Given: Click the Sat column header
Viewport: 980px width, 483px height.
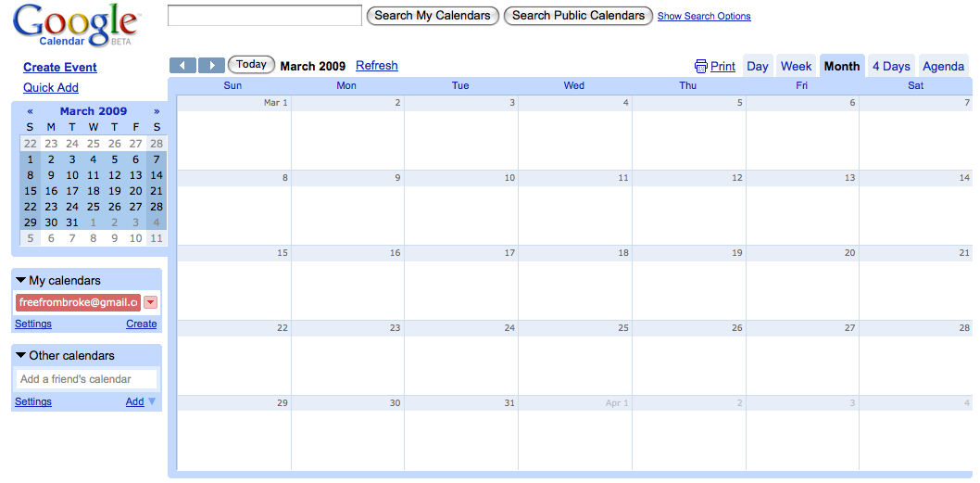Looking at the screenshot, I should tap(915, 85).
